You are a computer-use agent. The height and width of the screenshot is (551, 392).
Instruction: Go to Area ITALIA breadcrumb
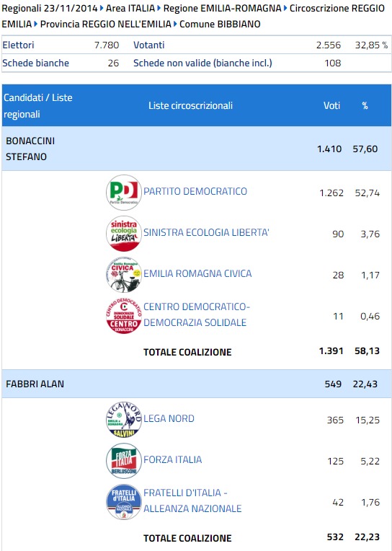[130, 8]
